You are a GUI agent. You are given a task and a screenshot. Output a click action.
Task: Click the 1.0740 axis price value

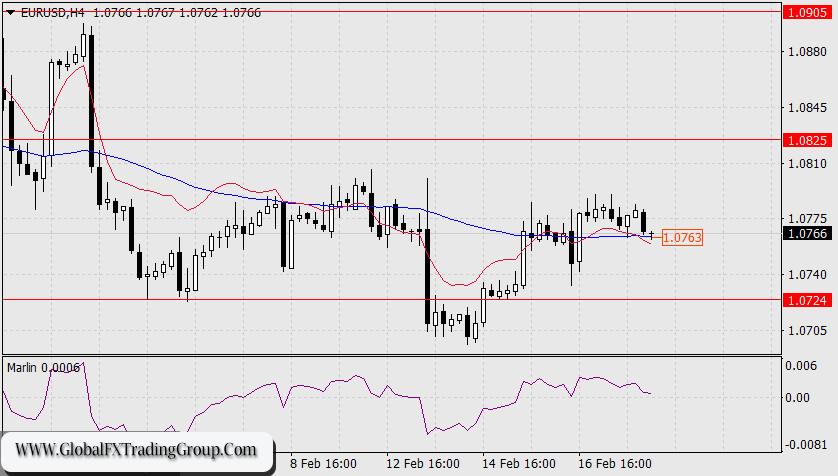click(808, 275)
